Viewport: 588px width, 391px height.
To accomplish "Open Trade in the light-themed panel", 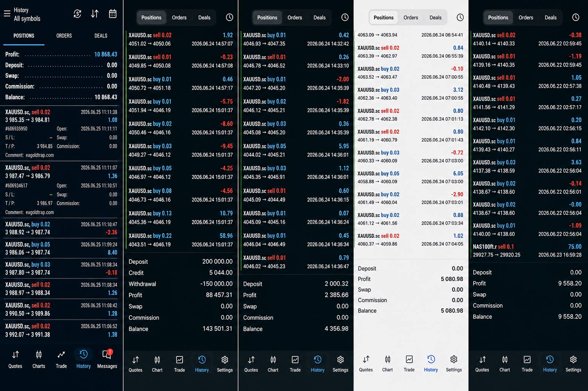I will (409, 364).
